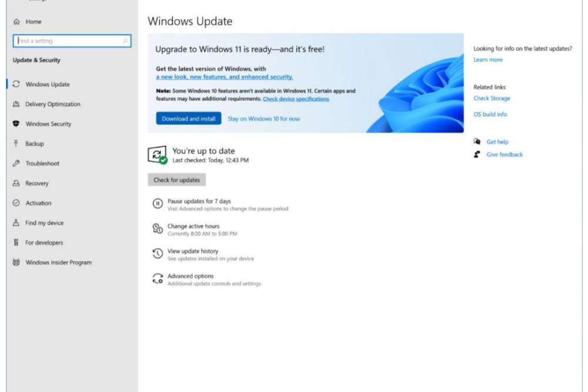This screenshot has height=392, width=588.
Task: Click the pause icon beside Pause updates
Action: click(x=158, y=203)
